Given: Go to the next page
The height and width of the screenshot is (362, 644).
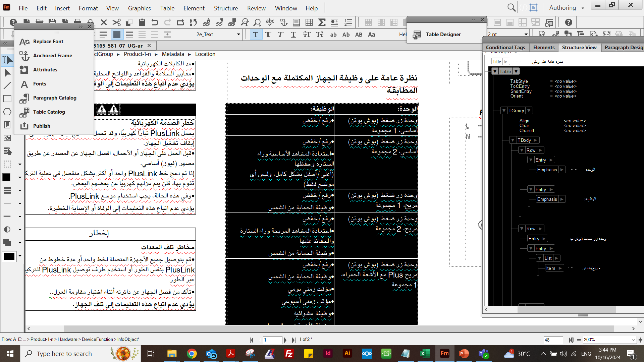Looking at the screenshot, I should click(x=285, y=340).
